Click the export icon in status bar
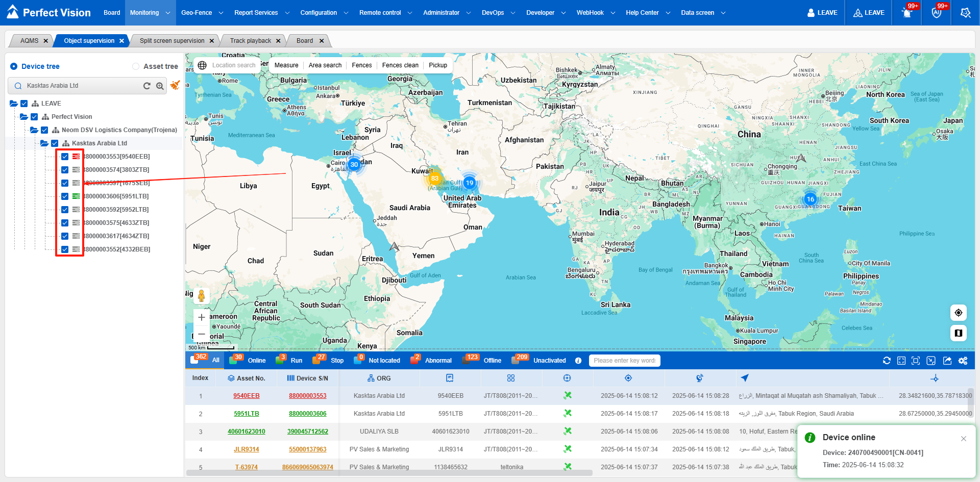The height and width of the screenshot is (482, 980). (947, 361)
